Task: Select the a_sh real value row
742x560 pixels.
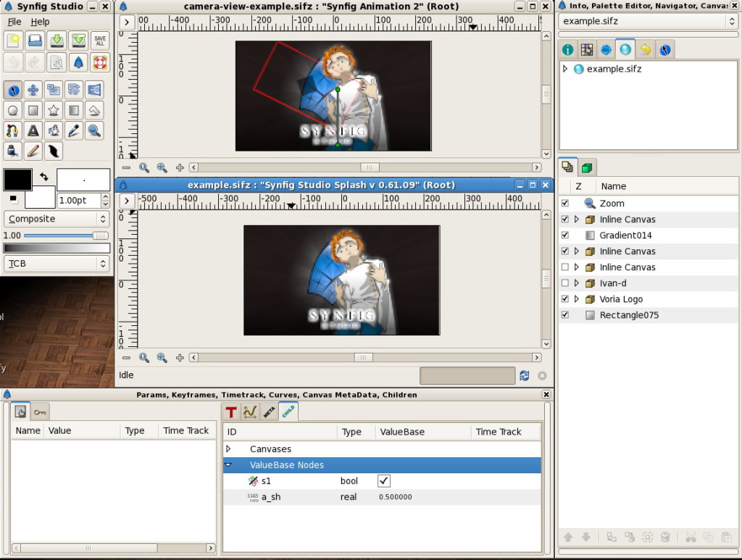Action: tap(382, 497)
